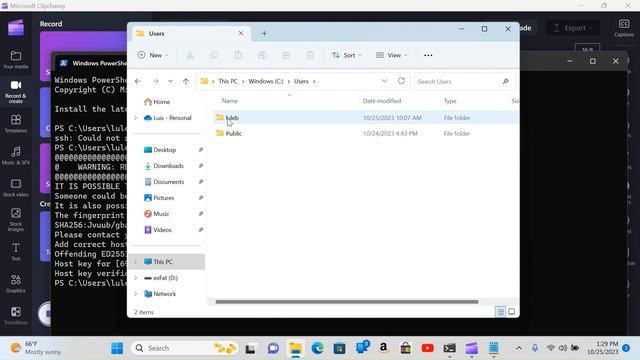Click the Share icon in Explorer toolbar
This screenshot has width=640, height=360.
coord(286,55)
